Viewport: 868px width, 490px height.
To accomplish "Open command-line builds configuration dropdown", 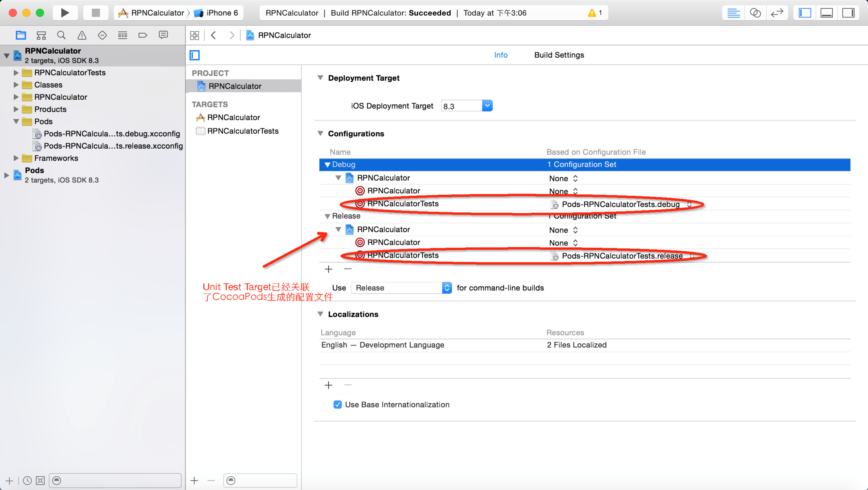I will (401, 288).
